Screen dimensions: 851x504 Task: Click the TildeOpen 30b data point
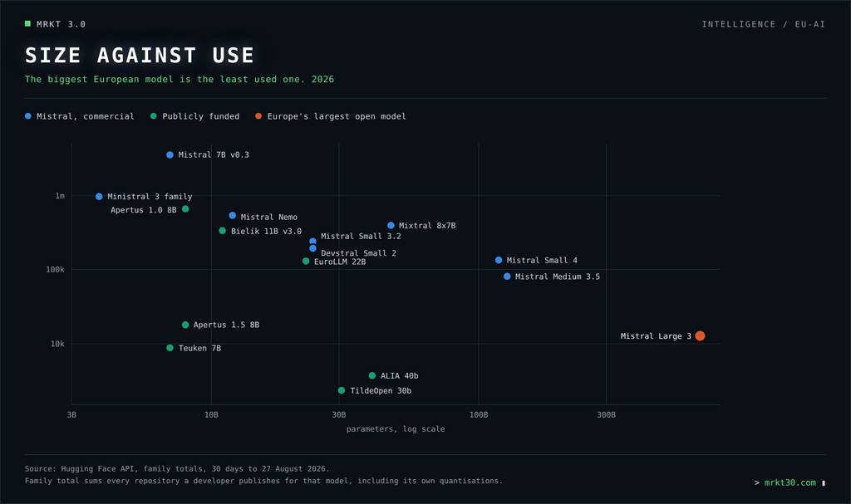(342, 390)
